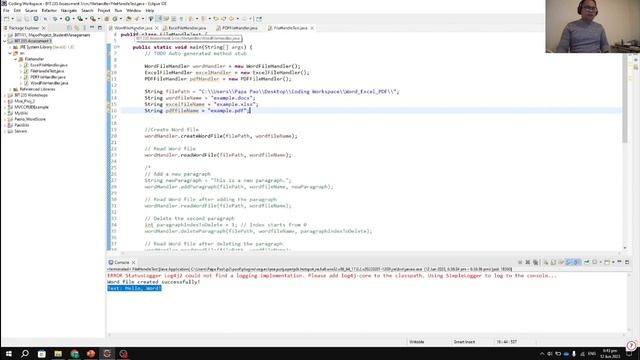The image size is (640, 360).
Task: Toggle Word Wrap in Console toolbar
Action: (x=561, y=262)
